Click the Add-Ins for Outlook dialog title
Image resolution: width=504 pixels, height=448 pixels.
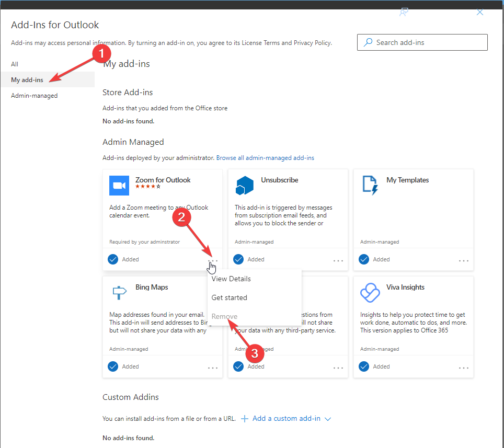(55, 25)
